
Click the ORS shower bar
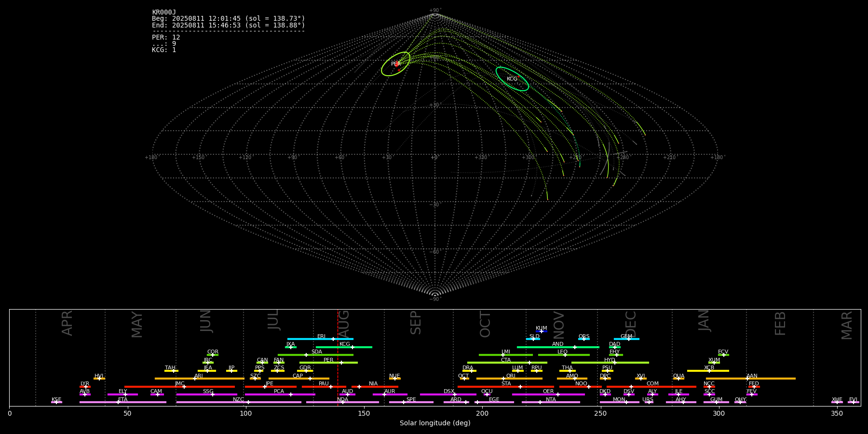[x=584, y=339]
